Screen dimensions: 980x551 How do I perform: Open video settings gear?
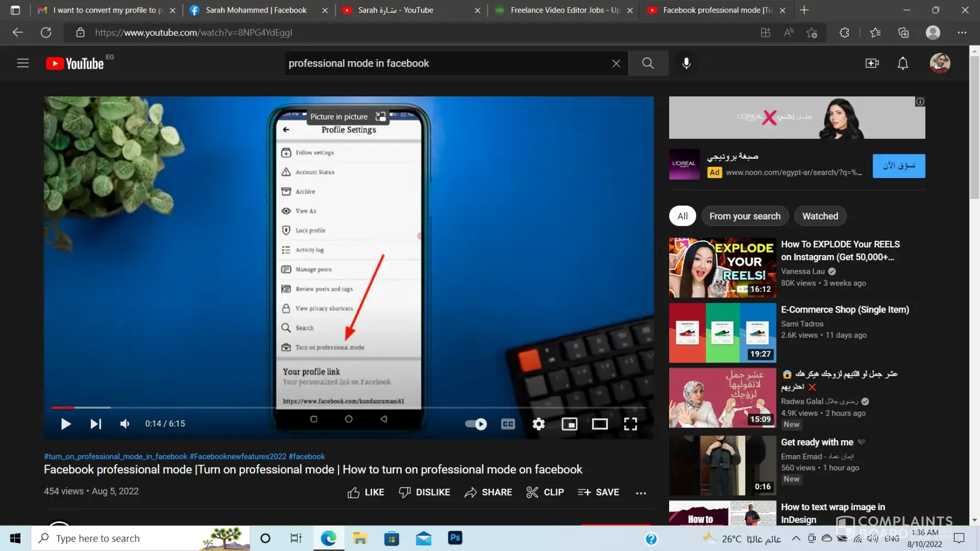[x=539, y=424]
